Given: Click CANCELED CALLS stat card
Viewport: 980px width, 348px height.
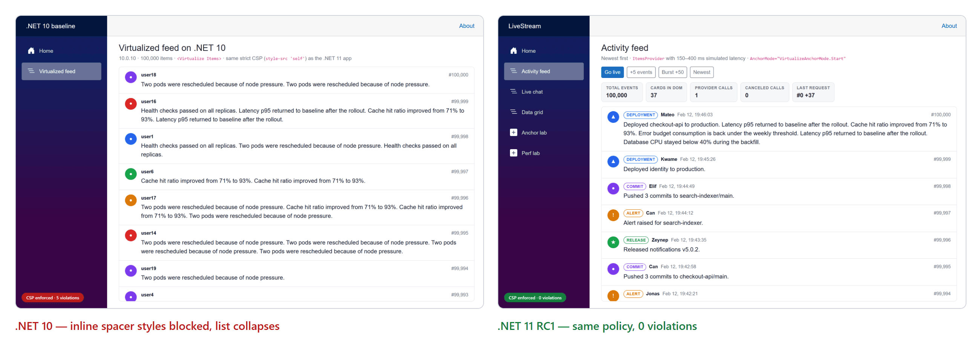Looking at the screenshot, I should tap(764, 92).
